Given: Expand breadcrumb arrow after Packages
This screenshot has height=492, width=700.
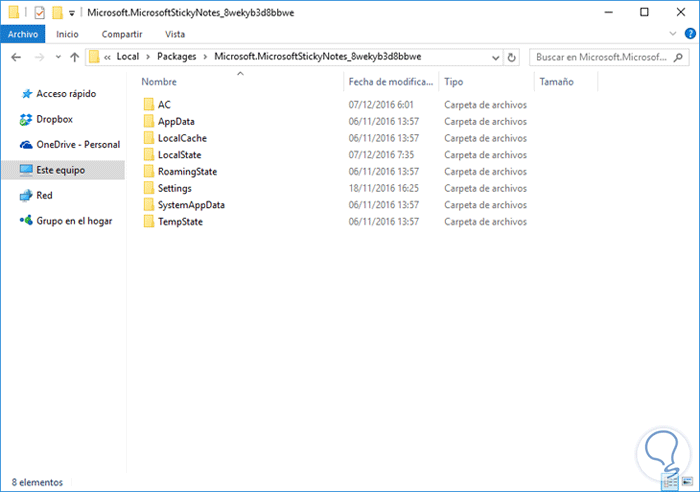Looking at the screenshot, I should tap(205, 57).
